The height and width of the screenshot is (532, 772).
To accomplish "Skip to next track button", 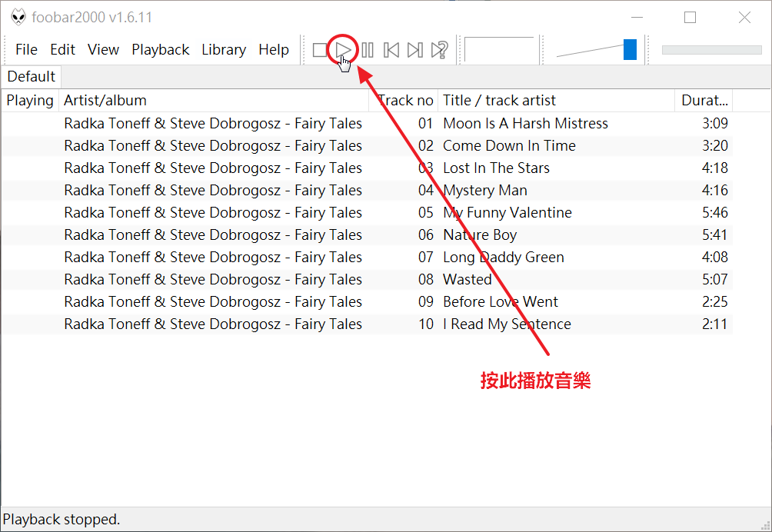I will click(x=415, y=50).
